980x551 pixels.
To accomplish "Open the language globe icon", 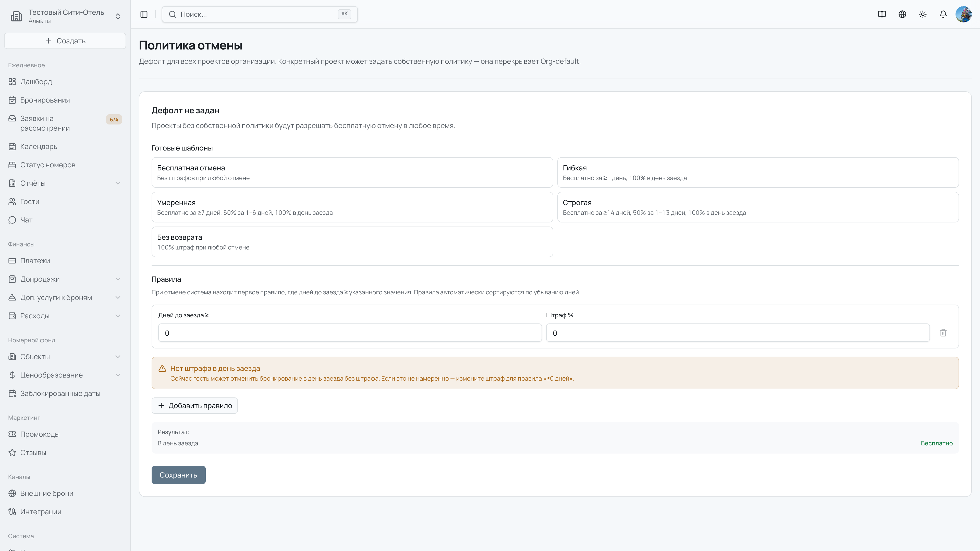I will [x=902, y=14].
